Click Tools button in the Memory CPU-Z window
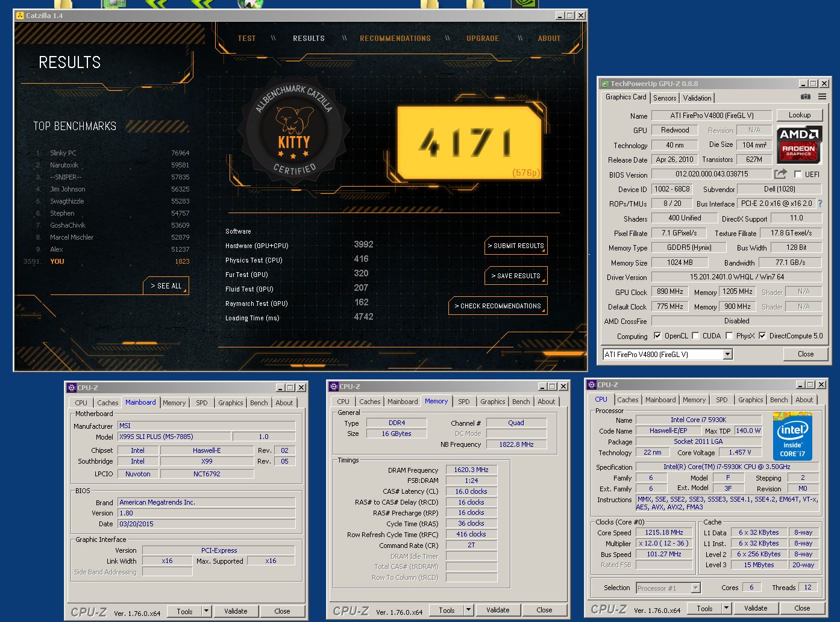Screen dimensions: 840x622 pyautogui.click(x=447, y=610)
